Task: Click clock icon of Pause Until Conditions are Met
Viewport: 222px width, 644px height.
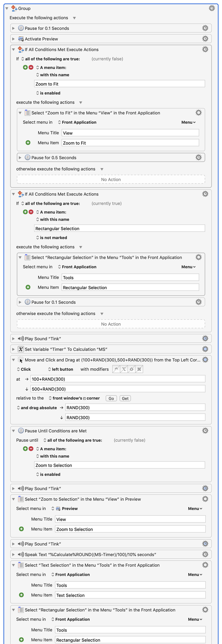Action: point(21,431)
